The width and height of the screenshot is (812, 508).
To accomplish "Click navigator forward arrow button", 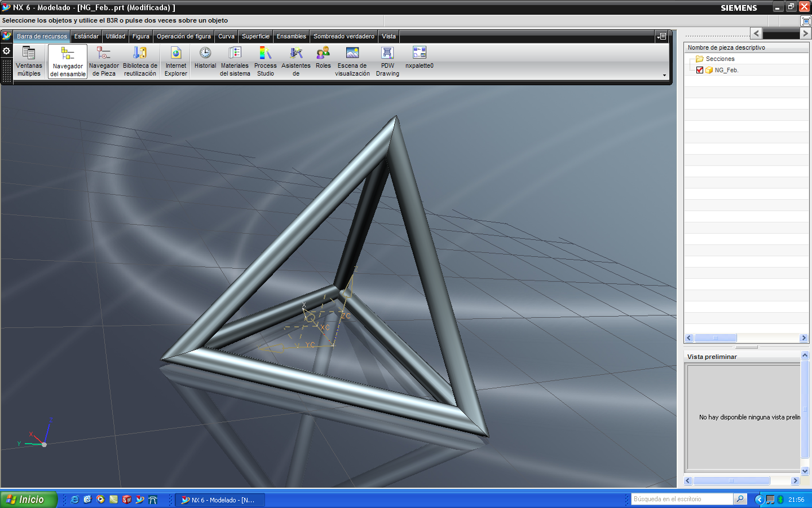I will coord(806,33).
